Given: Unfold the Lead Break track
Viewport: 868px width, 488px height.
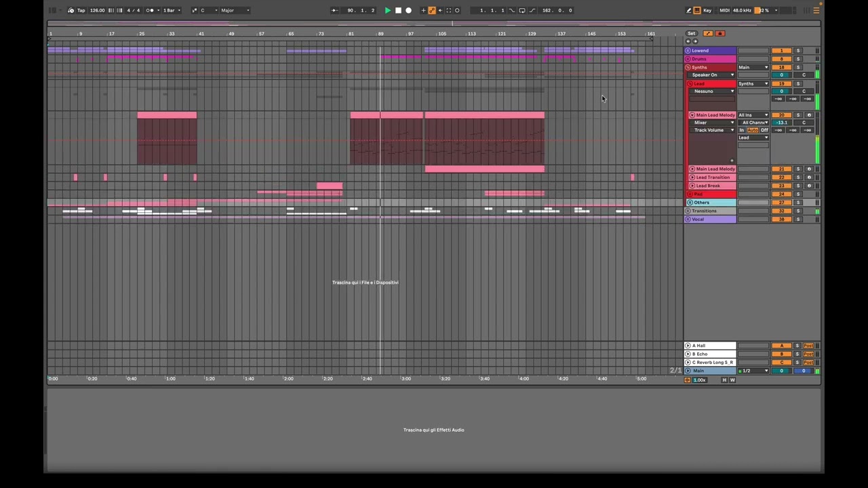Looking at the screenshot, I should coord(692,186).
